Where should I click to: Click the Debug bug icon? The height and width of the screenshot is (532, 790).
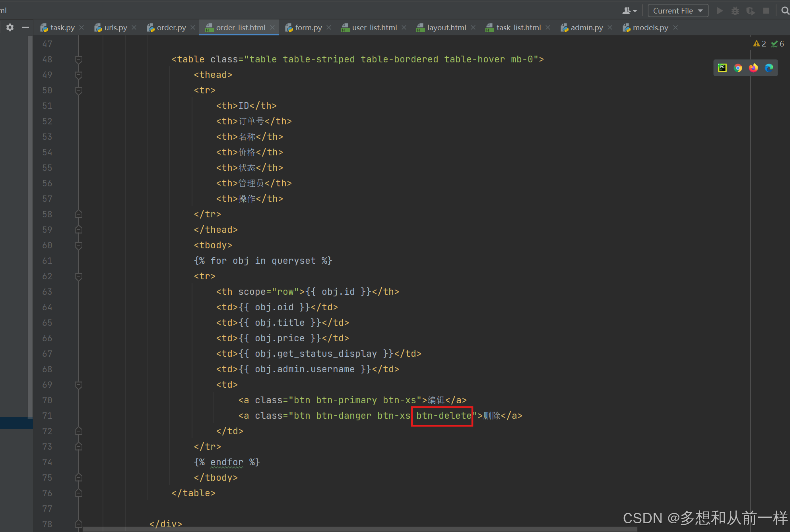point(735,11)
